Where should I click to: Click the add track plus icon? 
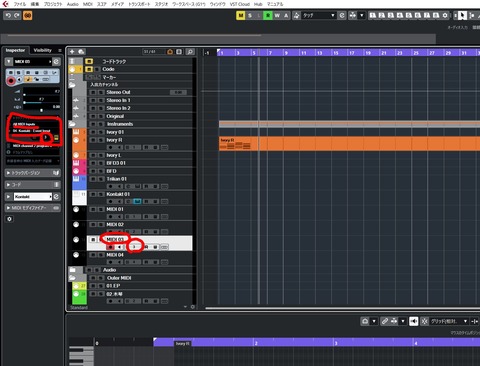pyautogui.click(x=72, y=52)
